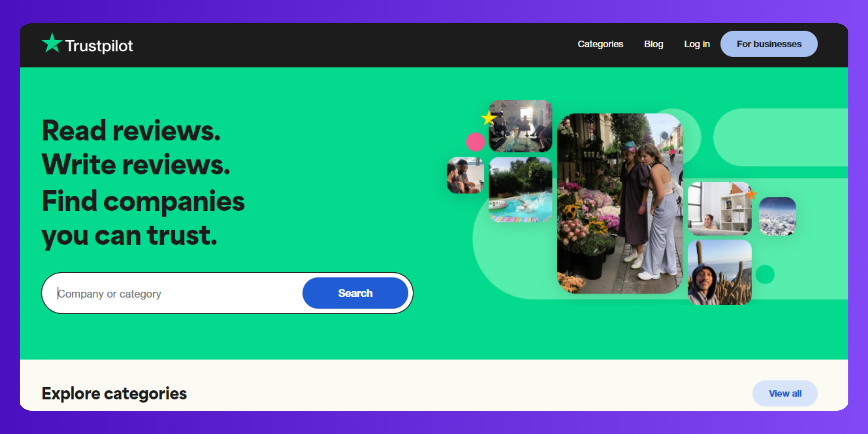Open the woman at bookshelf photo
The image size is (868, 434).
tap(720, 209)
